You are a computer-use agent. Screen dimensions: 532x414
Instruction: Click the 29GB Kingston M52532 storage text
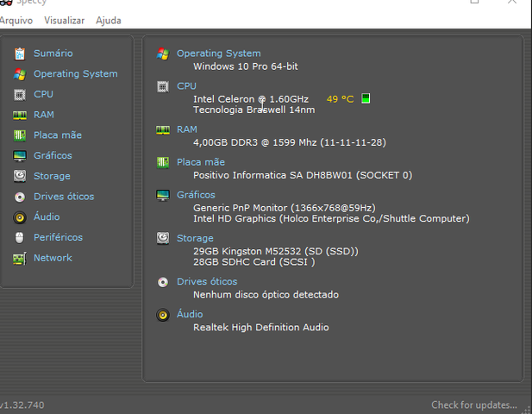pos(276,251)
